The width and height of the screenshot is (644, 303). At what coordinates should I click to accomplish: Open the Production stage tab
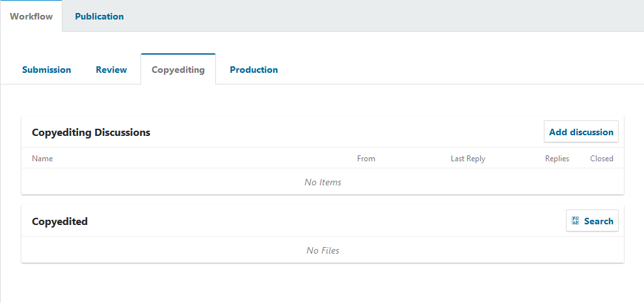254,70
